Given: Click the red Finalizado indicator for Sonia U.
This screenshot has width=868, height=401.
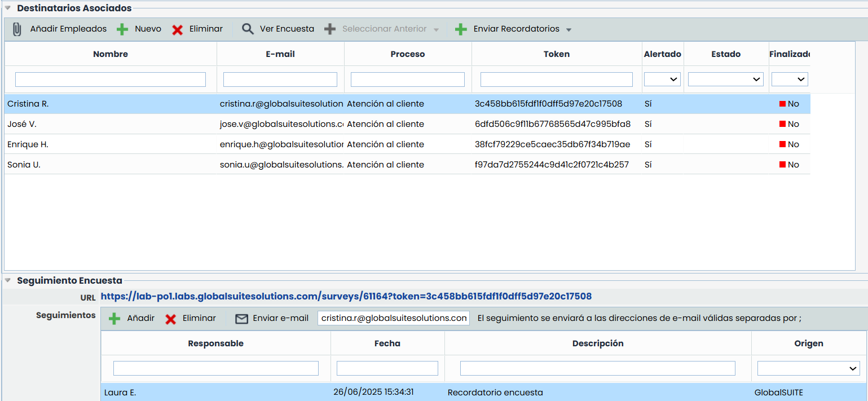Looking at the screenshot, I should coord(782,165).
